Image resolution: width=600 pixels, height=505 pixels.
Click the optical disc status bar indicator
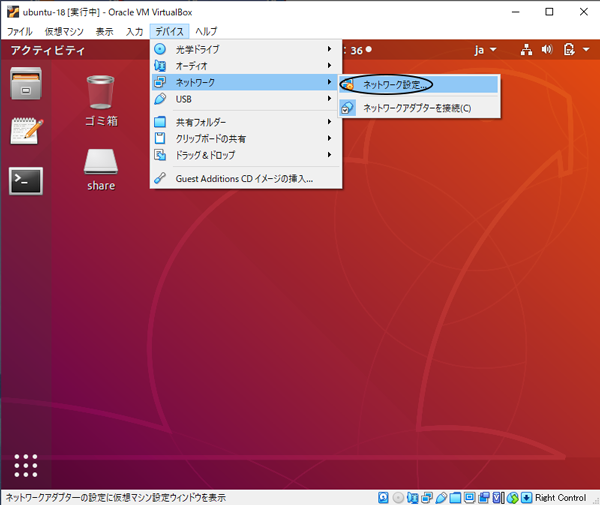point(398,497)
